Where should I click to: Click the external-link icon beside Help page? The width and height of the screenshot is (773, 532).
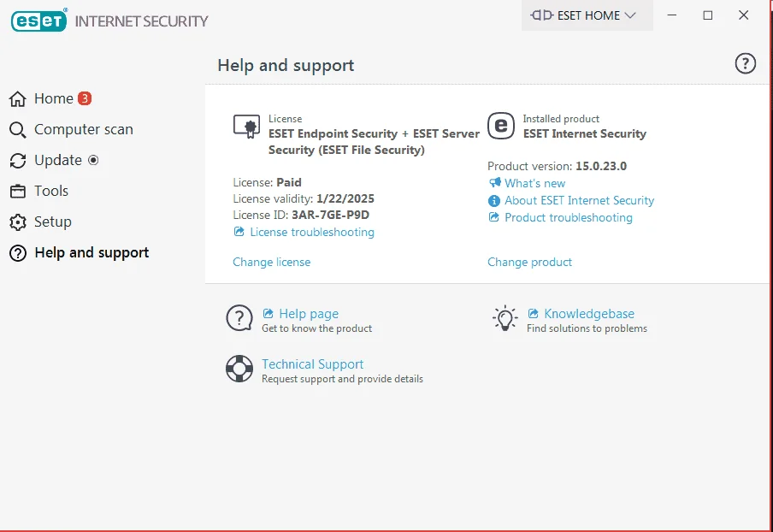pyautogui.click(x=268, y=313)
